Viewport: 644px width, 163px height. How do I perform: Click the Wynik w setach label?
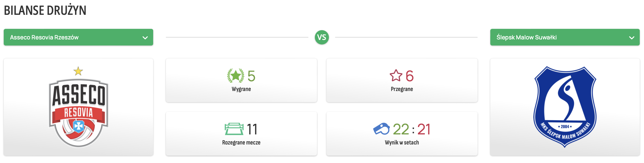point(402,143)
